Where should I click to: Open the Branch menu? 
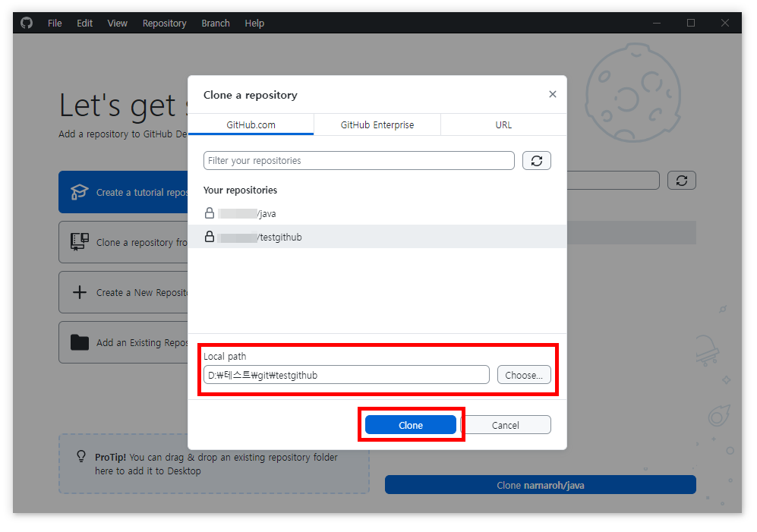[216, 24]
